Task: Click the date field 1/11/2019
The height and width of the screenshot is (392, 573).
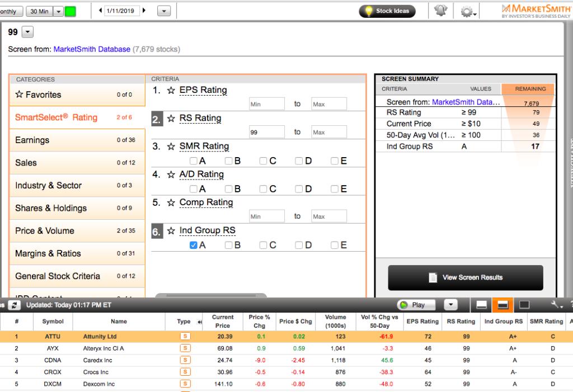Action: (122, 11)
